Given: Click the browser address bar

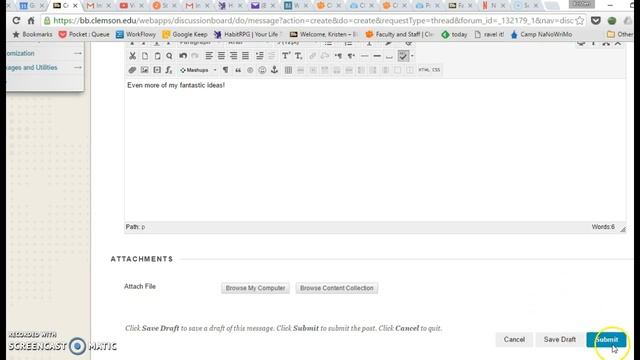Looking at the screenshot, I should [x=312, y=20].
